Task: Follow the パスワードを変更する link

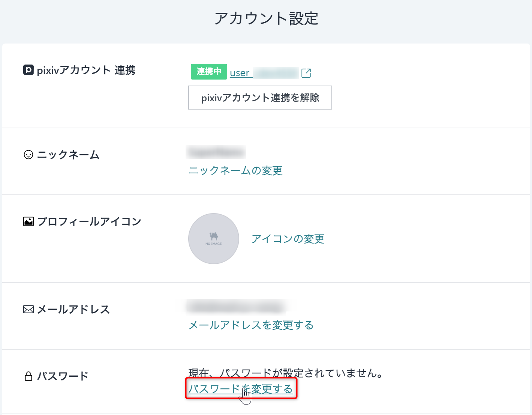Action: tap(240, 389)
